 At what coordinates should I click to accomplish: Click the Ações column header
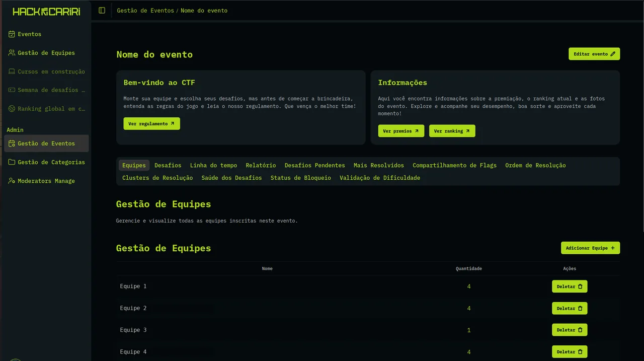tap(570, 269)
